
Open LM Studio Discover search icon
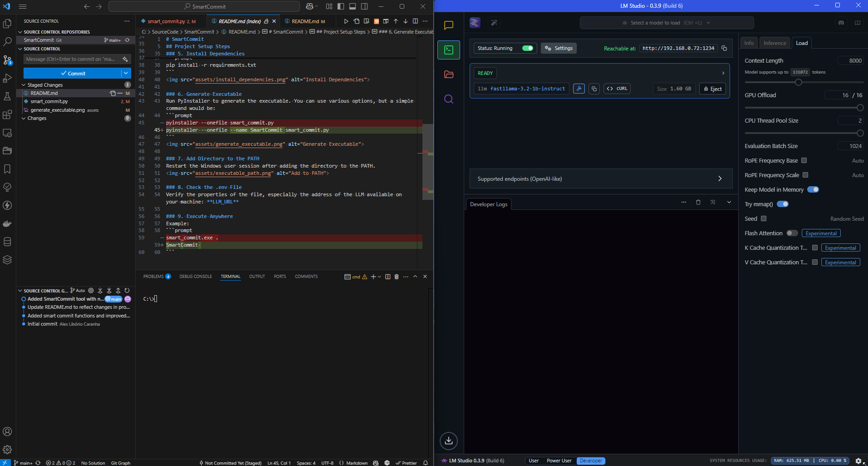point(449,99)
